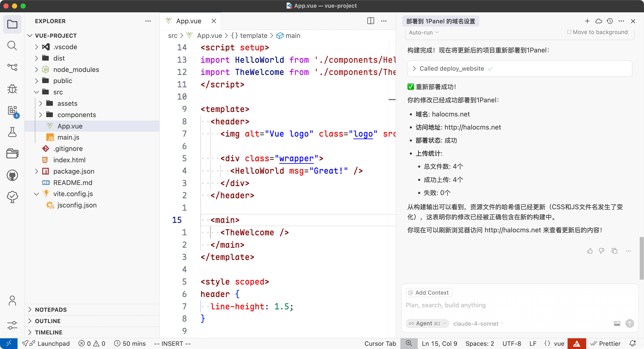The height and width of the screenshot is (349, 644).
Task: Give thumbs down to the response
Action: 601,251
